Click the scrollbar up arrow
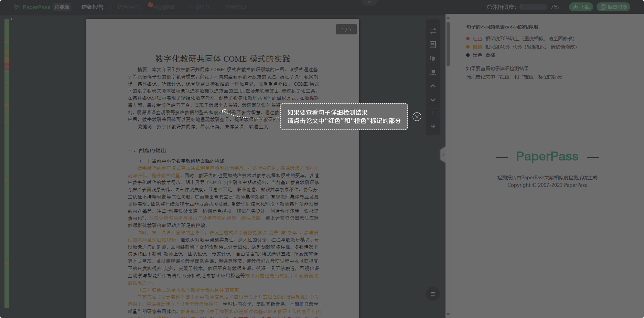The image size is (644, 318). coord(448,18)
